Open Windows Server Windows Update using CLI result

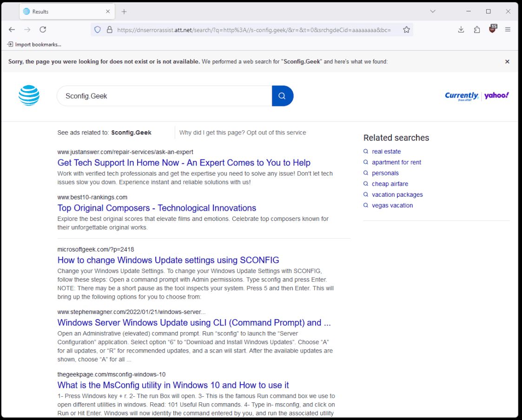pos(194,322)
